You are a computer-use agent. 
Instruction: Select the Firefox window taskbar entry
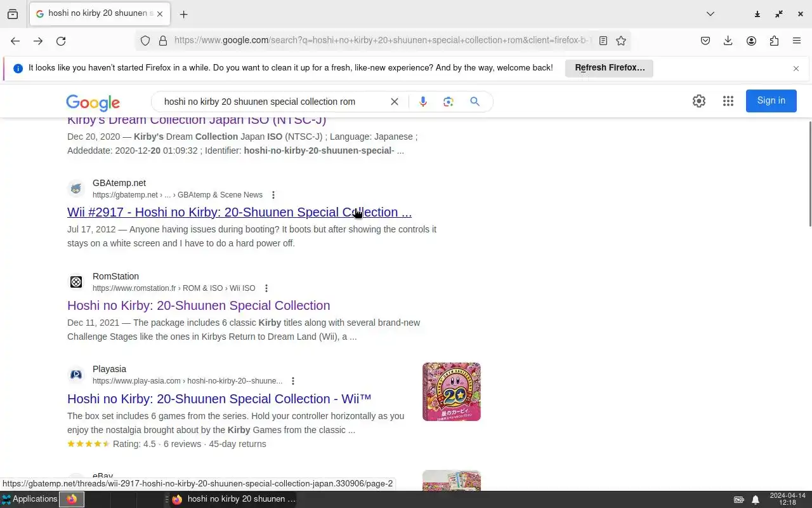[233, 499]
